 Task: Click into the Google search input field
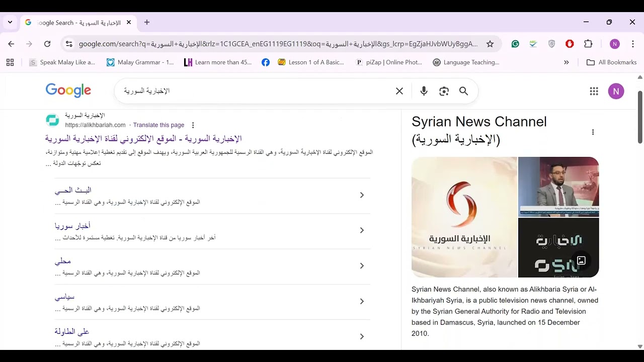pyautogui.click(x=257, y=91)
